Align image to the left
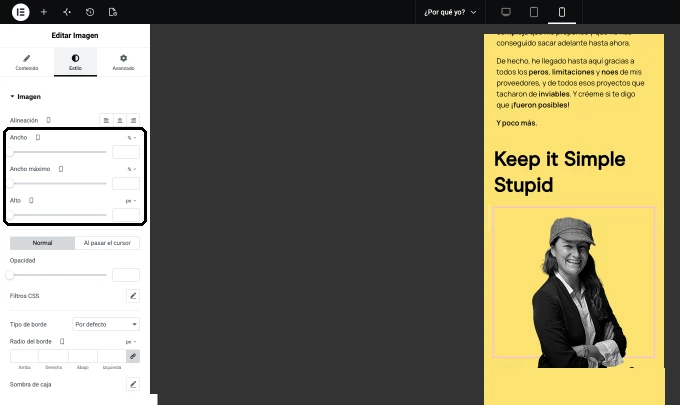Image resolution: width=680 pixels, height=405 pixels. [x=106, y=120]
